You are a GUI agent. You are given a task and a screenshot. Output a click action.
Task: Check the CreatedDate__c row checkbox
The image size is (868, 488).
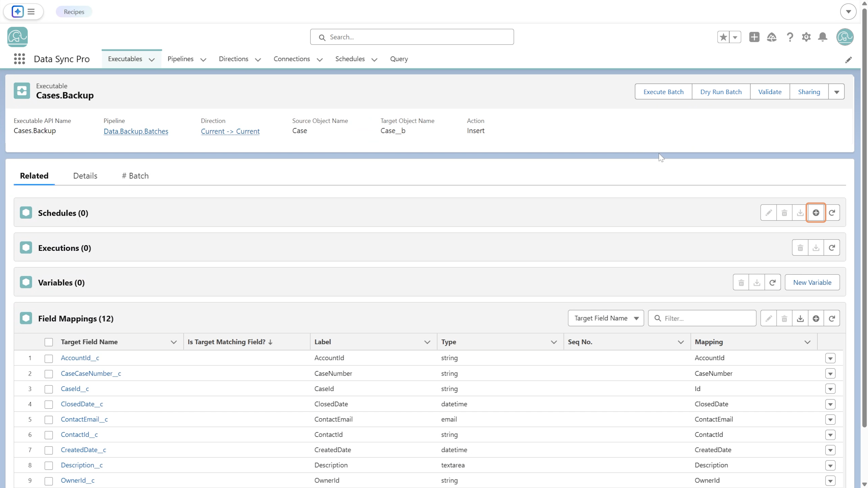(49, 450)
